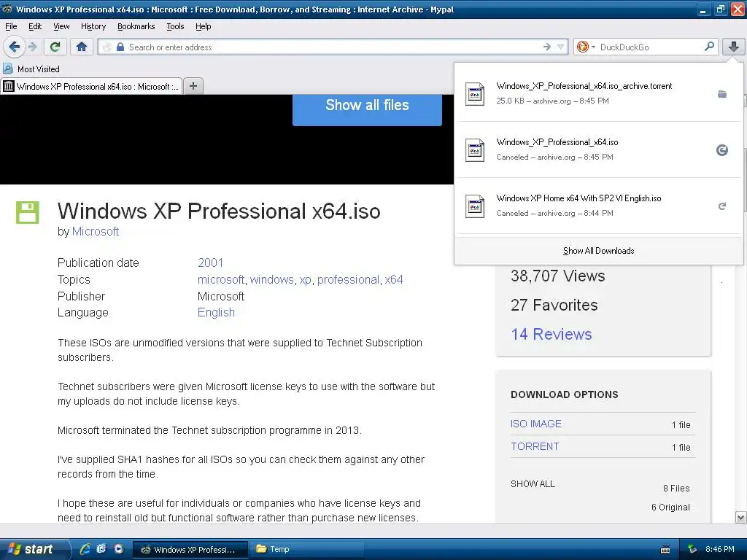747x560 pixels.
Task: Open the microsoft topic link
Action: [220, 279]
